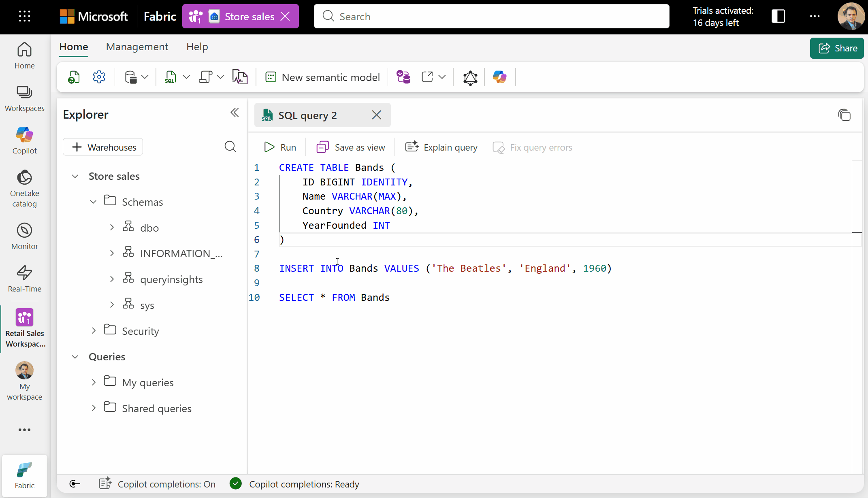Collapse the Explorer pane with the double-chevron
Screen dimensions: 868x498
click(235, 113)
